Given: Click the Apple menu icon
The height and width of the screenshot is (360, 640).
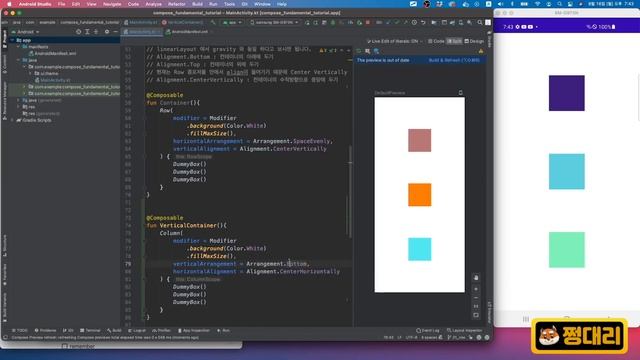Looking at the screenshot, I should click(x=9, y=4).
